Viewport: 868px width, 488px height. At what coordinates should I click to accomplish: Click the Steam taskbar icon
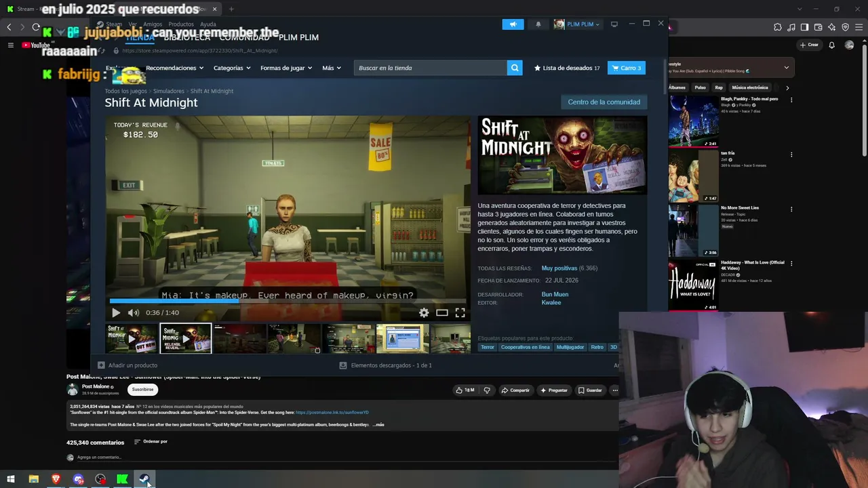tap(144, 479)
